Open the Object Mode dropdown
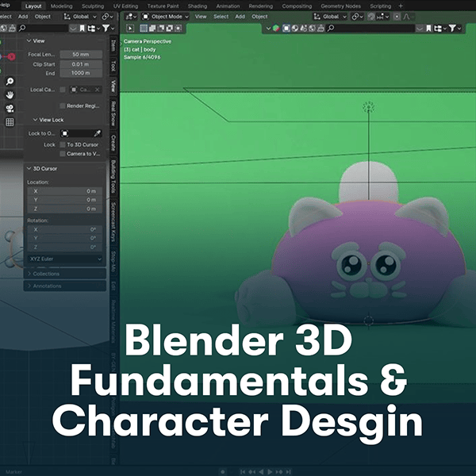The height and width of the screenshot is (476, 476). tap(166, 17)
